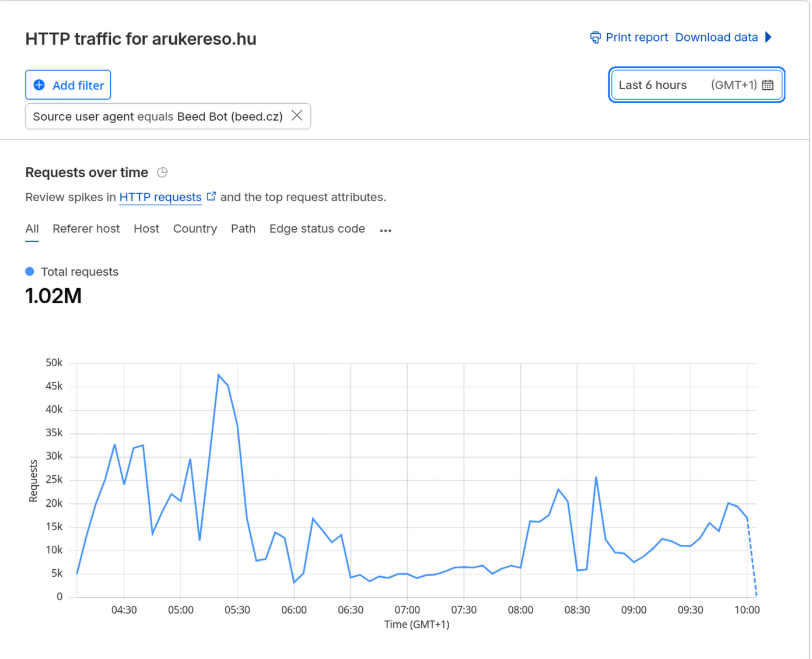Switch to the Referer host tab
The image size is (812, 659).
(86, 229)
